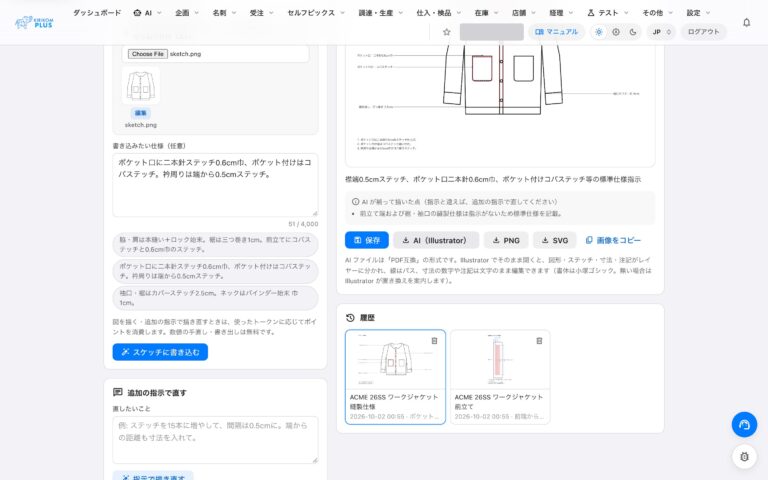
Task: Expand the 在庫 menu
Action: [x=486, y=13]
